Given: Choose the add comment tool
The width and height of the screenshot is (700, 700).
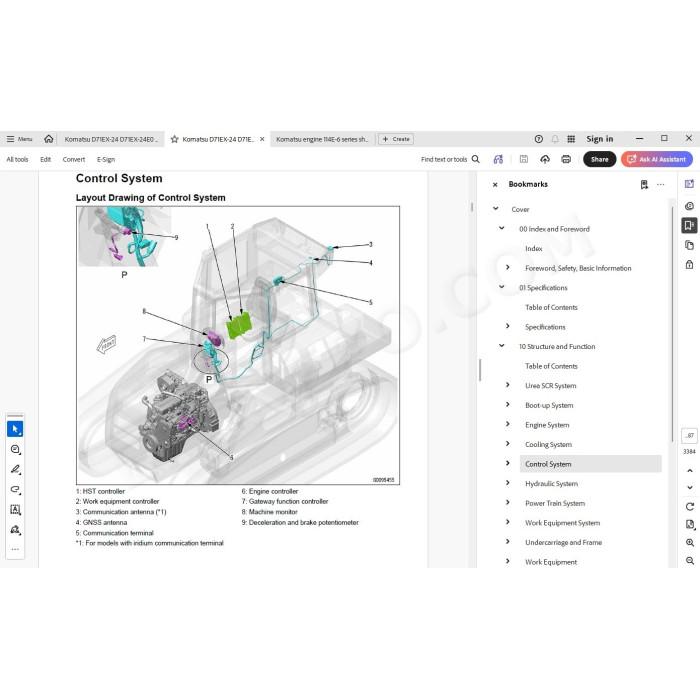Looking at the screenshot, I should 15,450.
